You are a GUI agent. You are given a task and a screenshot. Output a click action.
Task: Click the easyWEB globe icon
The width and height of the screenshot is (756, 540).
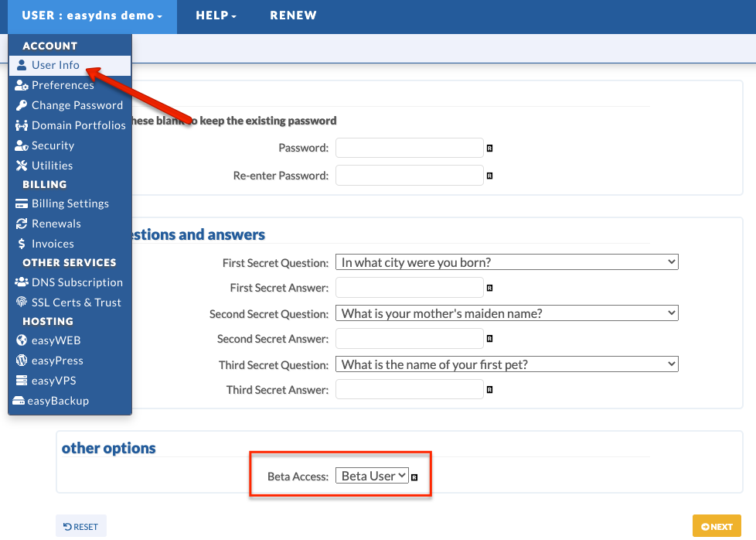tap(21, 340)
